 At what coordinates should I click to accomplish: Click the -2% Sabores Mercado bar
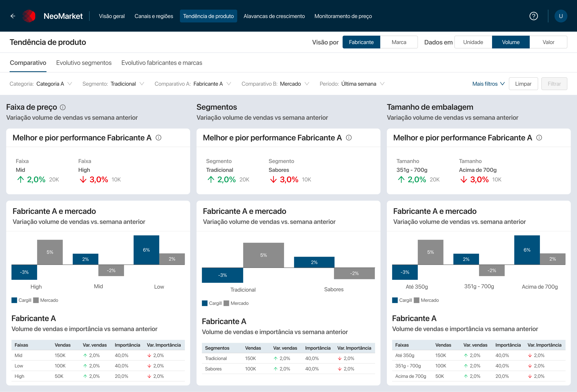(x=354, y=273)
